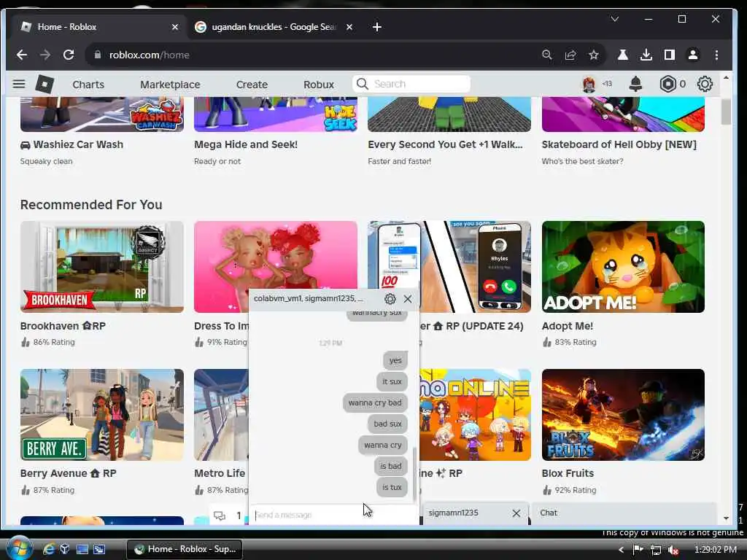Screen dimensions: 747x560
Task: View site info via the padlock icon
Action: tap(98, 55)
